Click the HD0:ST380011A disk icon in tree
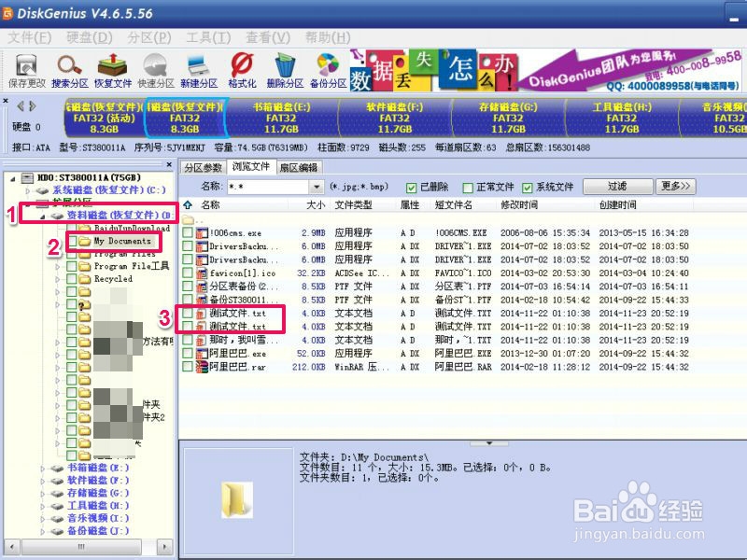 (x=28, y=177)
